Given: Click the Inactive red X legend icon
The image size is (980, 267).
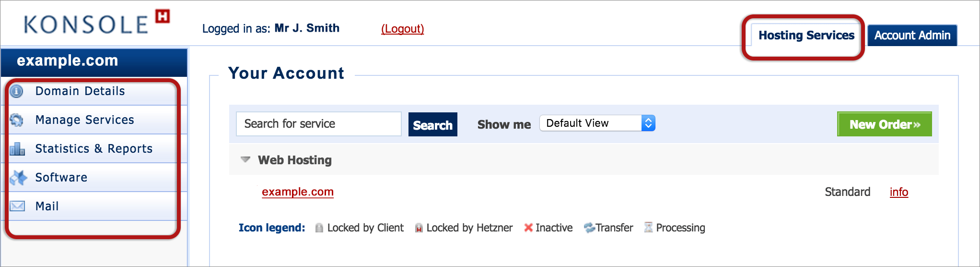Looking at the screenshot, I should point(528,228).
